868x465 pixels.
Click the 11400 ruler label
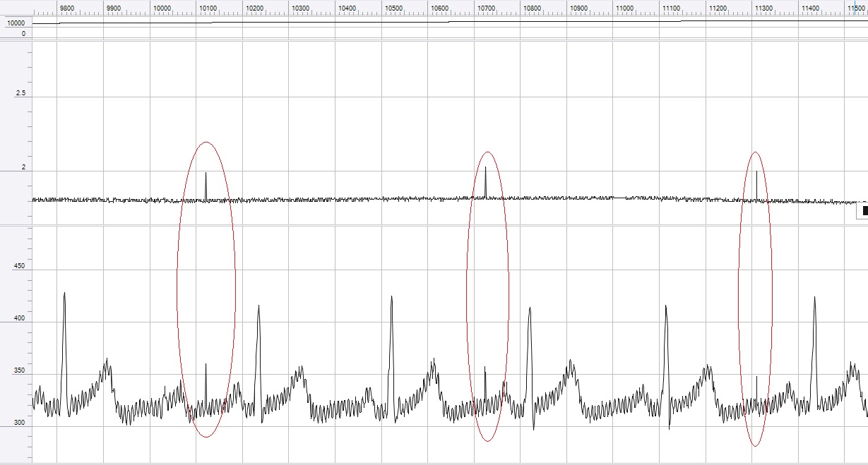click(x=810, y=8)
